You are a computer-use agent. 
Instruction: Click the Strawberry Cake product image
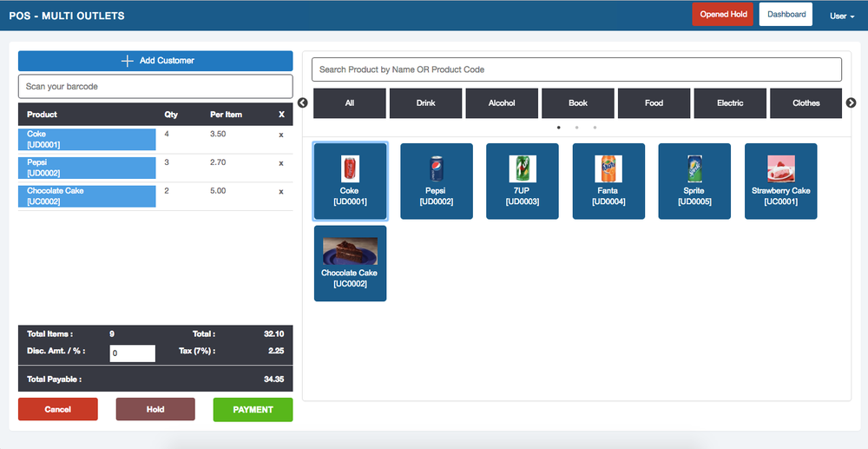pos(780,168)
